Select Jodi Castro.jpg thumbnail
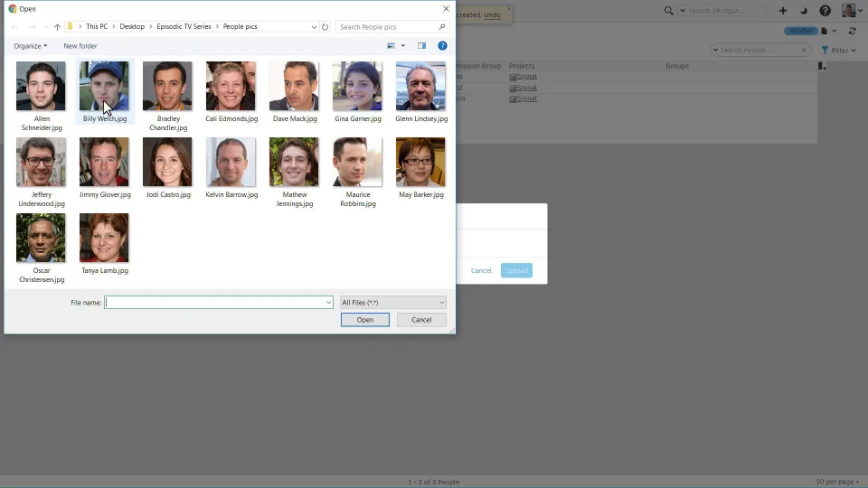Viewport: 868px width, 488px height. coord(168,162)
